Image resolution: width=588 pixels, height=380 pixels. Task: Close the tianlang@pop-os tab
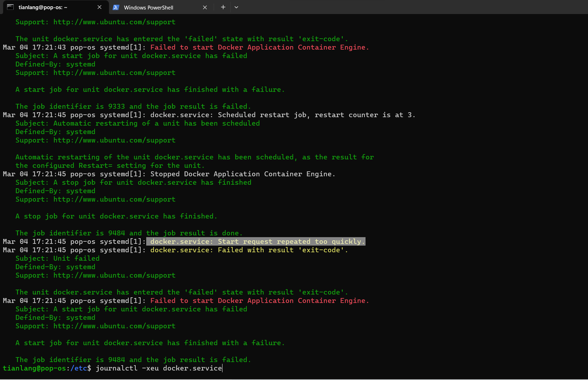tap(99, 7)
